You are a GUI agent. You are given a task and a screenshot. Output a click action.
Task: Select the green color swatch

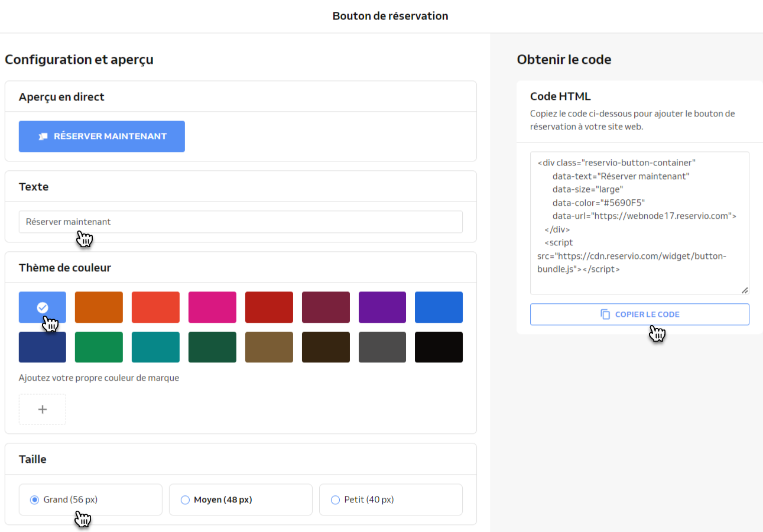point(99,347)
